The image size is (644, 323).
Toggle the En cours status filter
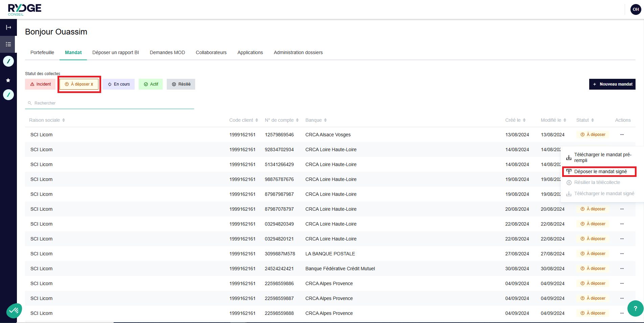[119, 84]
